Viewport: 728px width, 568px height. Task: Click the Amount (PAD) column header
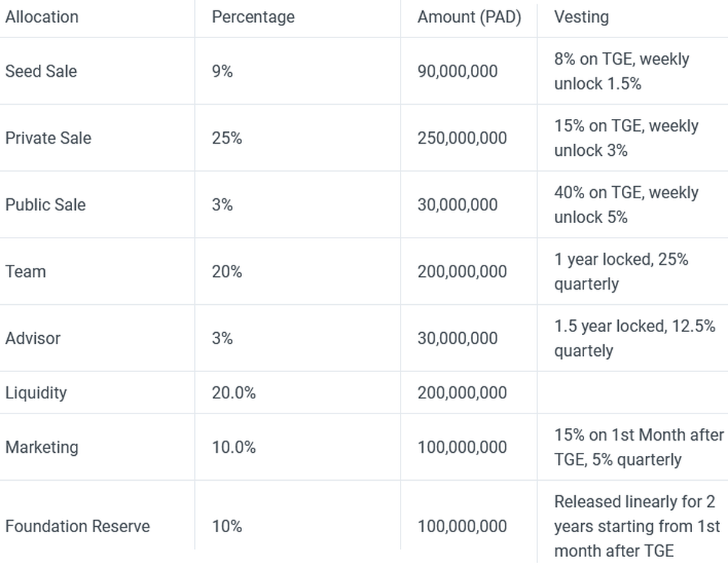(x=469, y=17)
